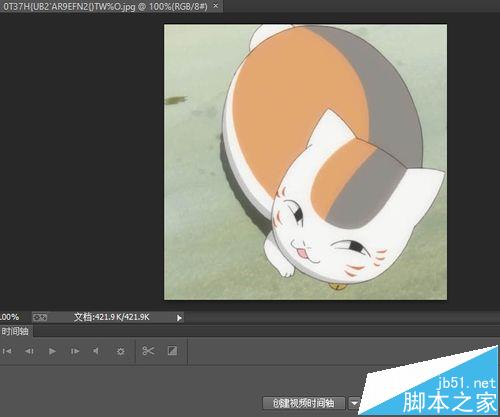Close the open jpg document tab
The image size is (500, 417).
pyautogui.click(x=216, y=6)
